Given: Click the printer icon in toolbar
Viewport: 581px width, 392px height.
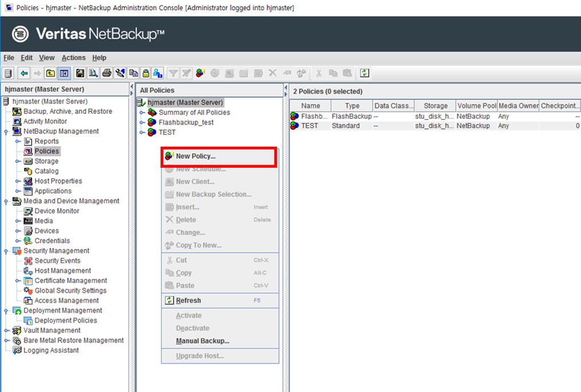Looking at the screenshot, I should point(107,74).
